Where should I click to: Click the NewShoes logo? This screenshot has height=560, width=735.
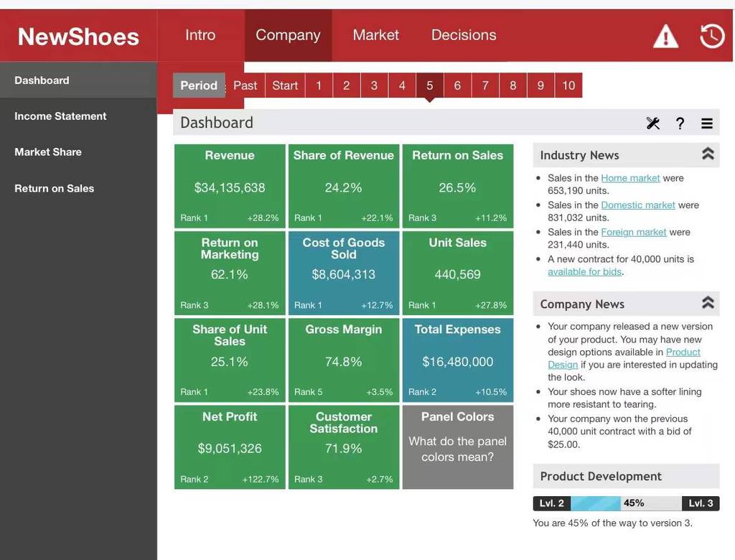pos(78,37)
